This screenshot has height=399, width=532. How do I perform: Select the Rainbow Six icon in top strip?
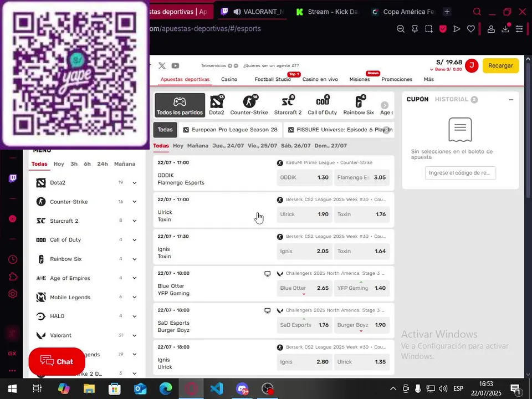pos(359,105)
